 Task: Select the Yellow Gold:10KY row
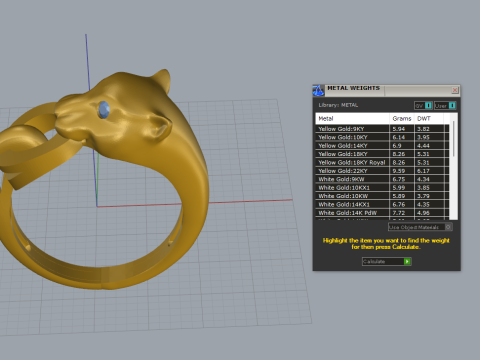tap(382, 137)
